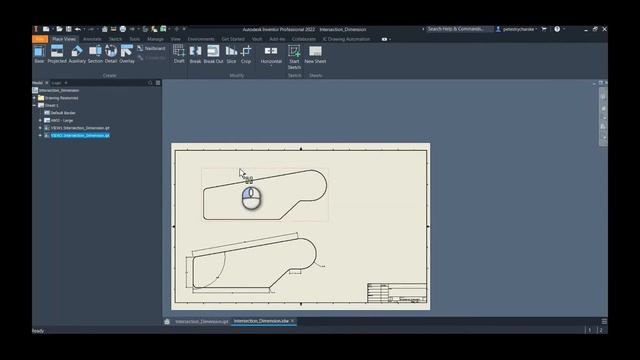This screenshot has width=640, height=360.
Task: Switch to IC Drawing Automation tab
Action: click(346, 39)
